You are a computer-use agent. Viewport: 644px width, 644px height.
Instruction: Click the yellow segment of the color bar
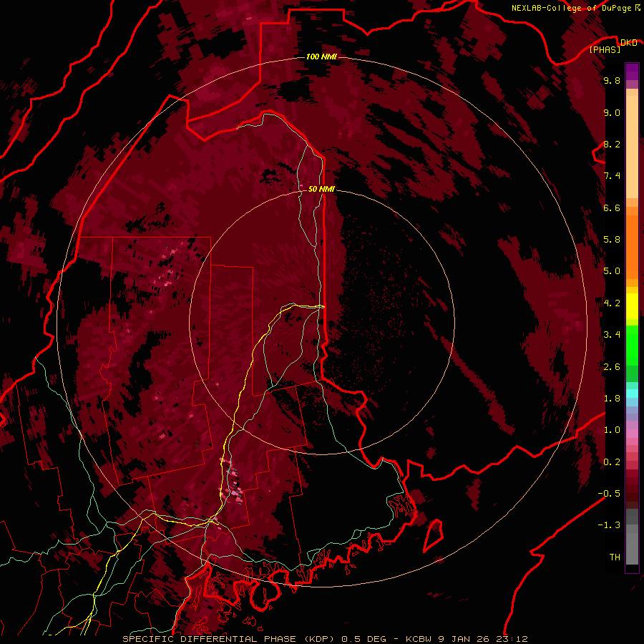(x=632, y=306)
